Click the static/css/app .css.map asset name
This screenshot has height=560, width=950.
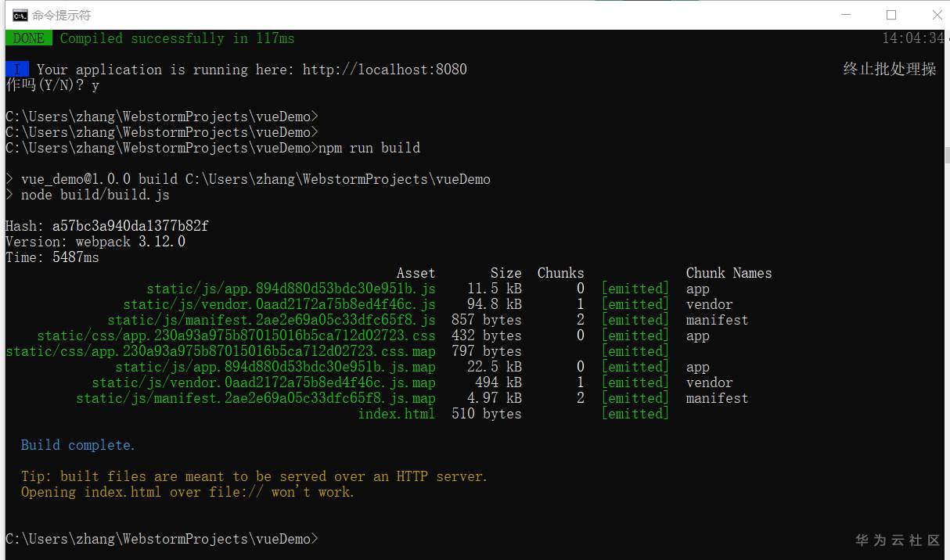tap(220, 351)
